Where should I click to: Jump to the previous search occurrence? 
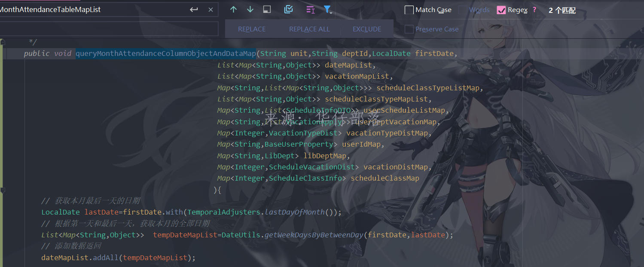[x=233, y=9]
